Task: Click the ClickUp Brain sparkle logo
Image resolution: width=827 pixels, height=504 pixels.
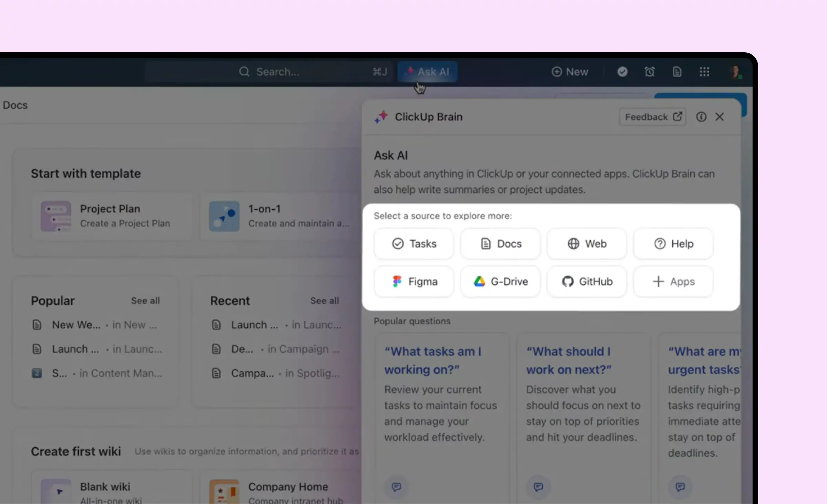Action: pos(381,117)
